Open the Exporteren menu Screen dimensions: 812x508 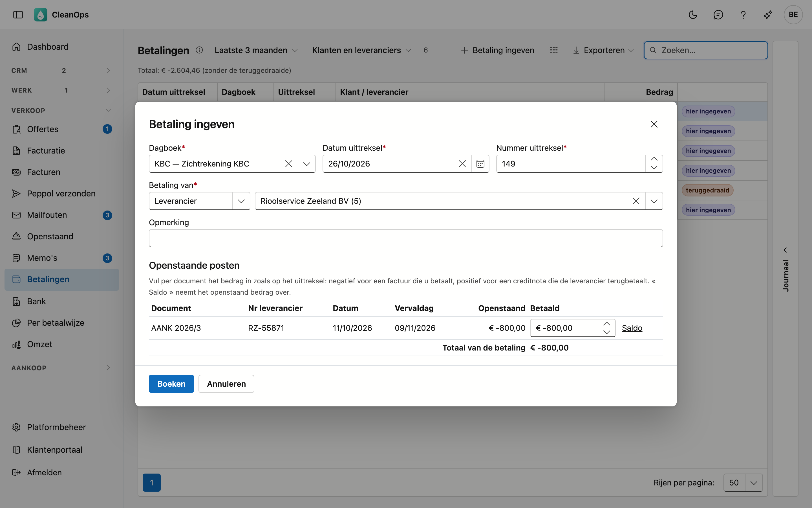[603, 50]
